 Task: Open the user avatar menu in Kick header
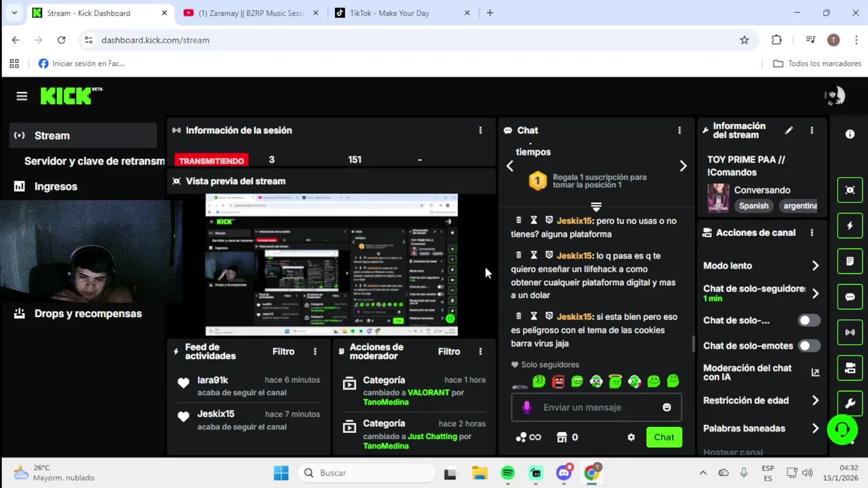[835, 96]
